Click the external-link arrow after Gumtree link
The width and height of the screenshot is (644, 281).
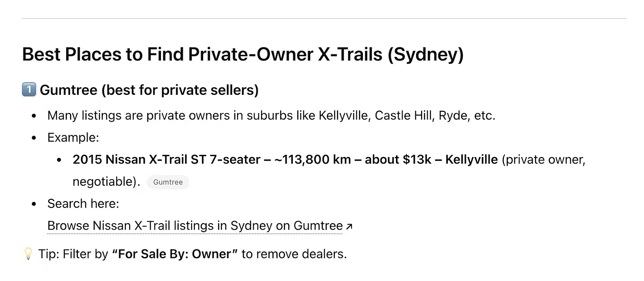coord(349,226)
